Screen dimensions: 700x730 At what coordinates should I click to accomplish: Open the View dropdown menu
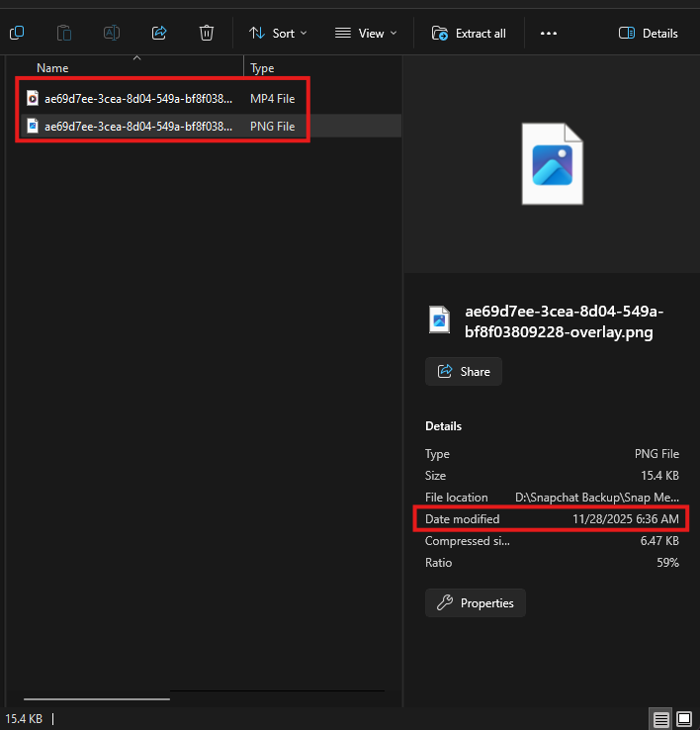coord(366,34)
